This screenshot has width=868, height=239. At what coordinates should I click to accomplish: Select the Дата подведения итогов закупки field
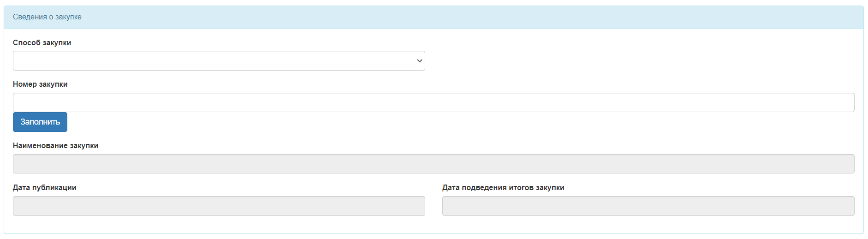648,206
